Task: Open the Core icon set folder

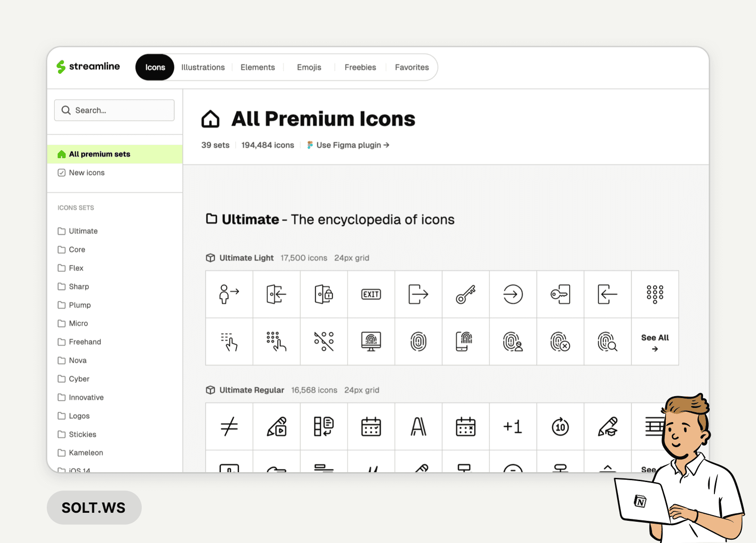Action: (x=71, y=249)
